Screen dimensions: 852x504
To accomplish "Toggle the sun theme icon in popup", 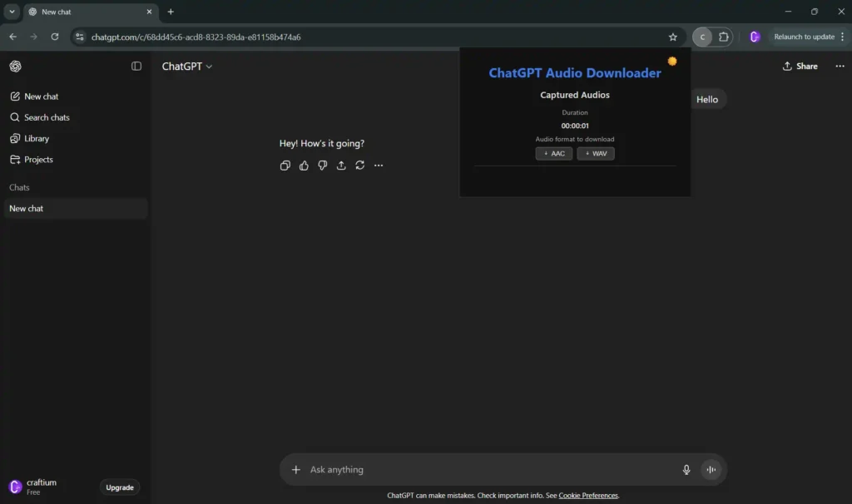I will [672, 62].
